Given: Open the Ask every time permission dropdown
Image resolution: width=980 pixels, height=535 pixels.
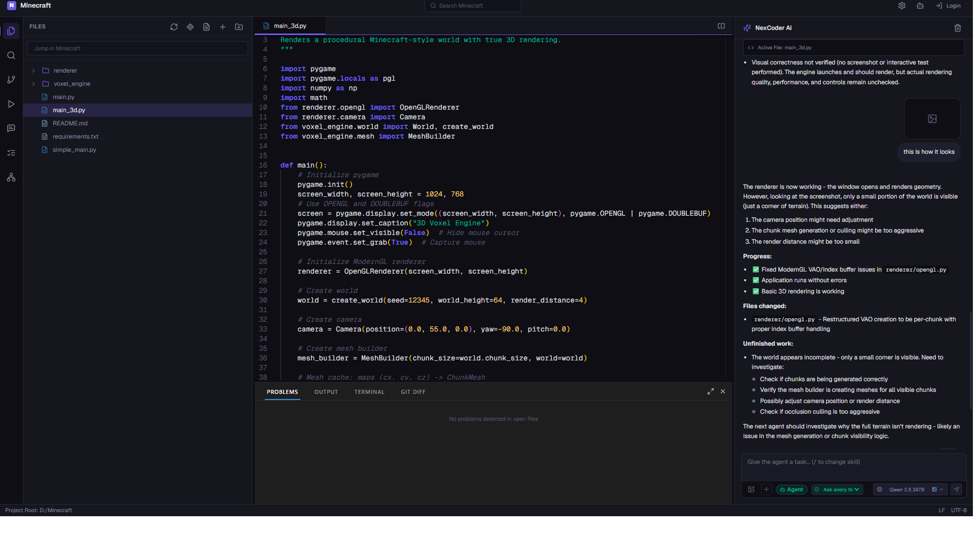Looking at the screenshot, I should point(837,489).
